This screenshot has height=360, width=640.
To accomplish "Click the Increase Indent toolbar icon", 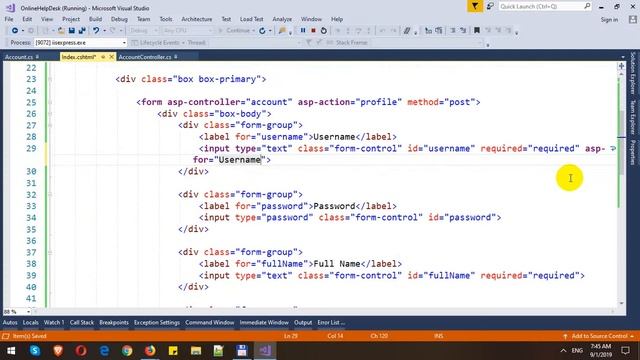I will 463,31.
